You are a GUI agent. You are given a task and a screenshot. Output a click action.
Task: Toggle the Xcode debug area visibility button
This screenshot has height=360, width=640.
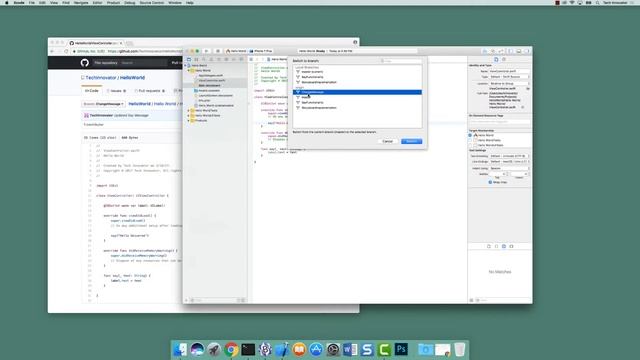click(x=519, y=51)
